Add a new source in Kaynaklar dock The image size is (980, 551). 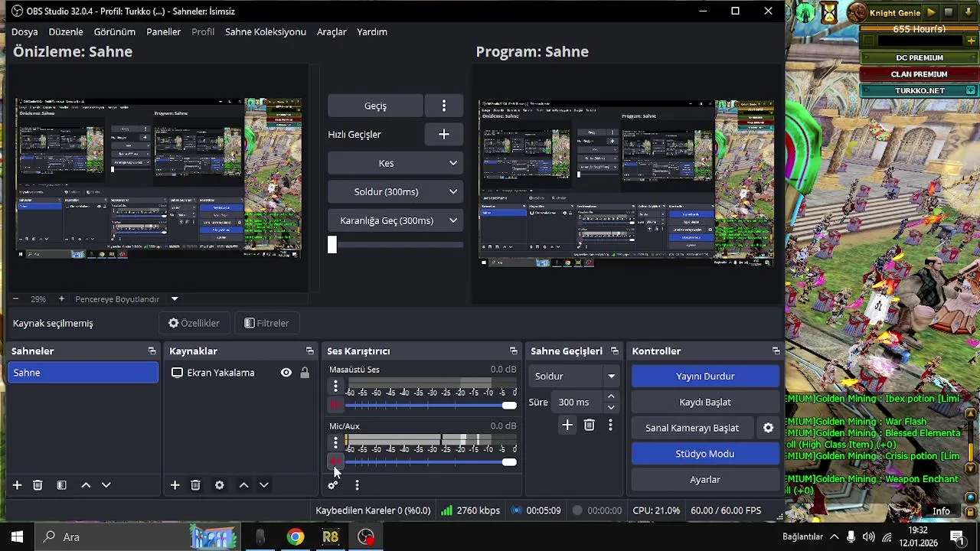175,485
